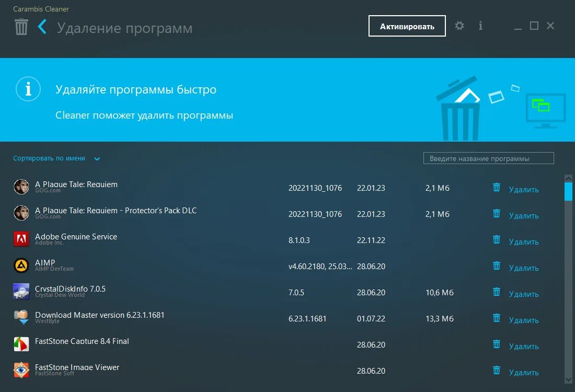Click the Download Master program icon
Image resolution: width=575 pixels, height=392 pixels.
21,317
